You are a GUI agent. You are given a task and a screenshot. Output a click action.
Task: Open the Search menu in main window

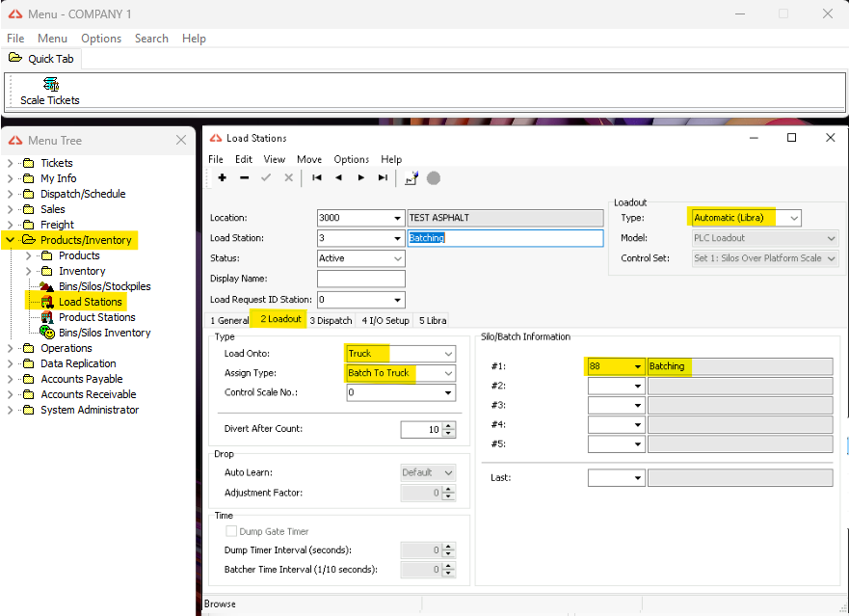pos(151,39)
